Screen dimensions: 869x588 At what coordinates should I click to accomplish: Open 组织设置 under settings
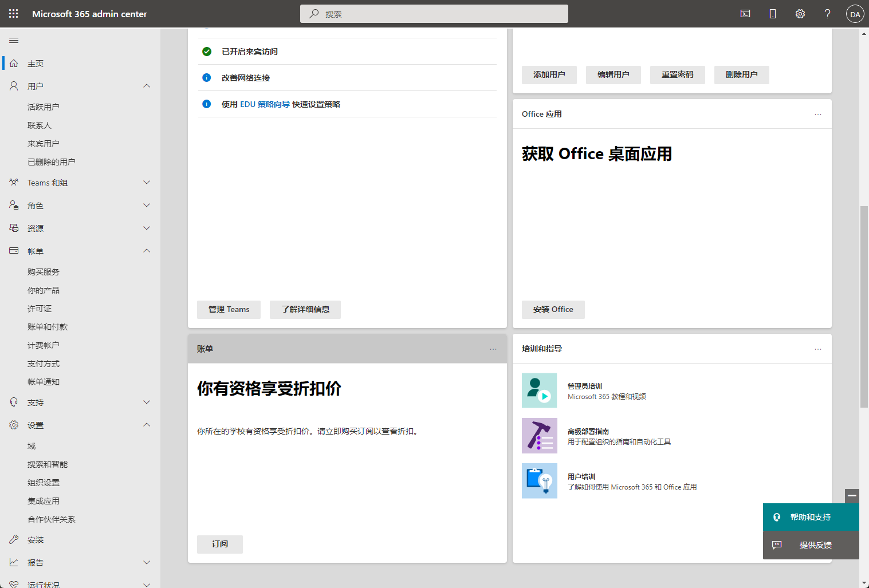pos(44,483)
